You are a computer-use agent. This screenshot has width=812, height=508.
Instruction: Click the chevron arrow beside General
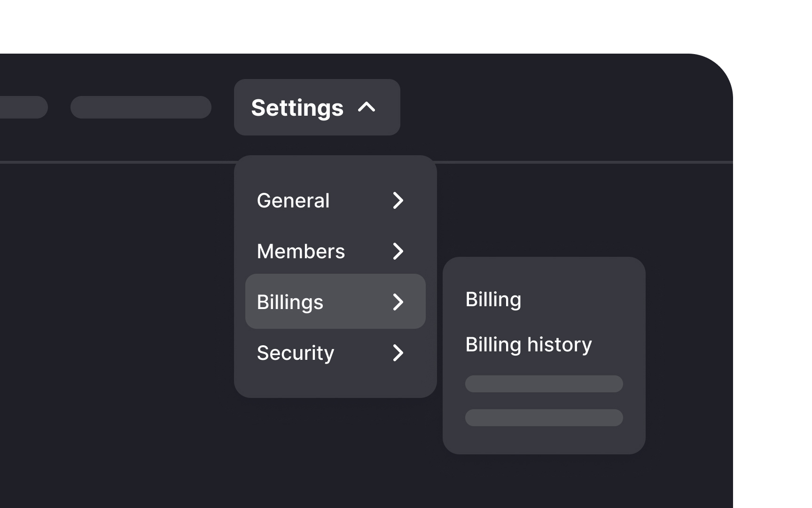398,200
